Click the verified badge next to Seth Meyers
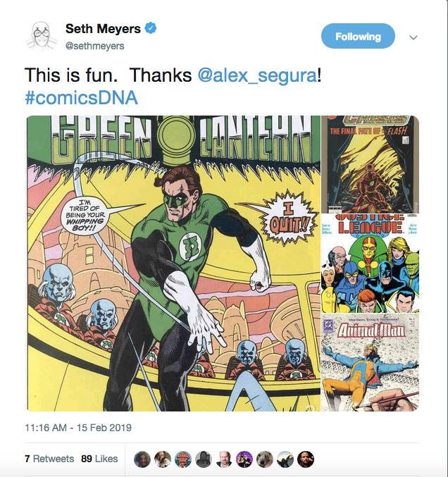The height and width of the screenshot is (477, 448). [150, 28]
